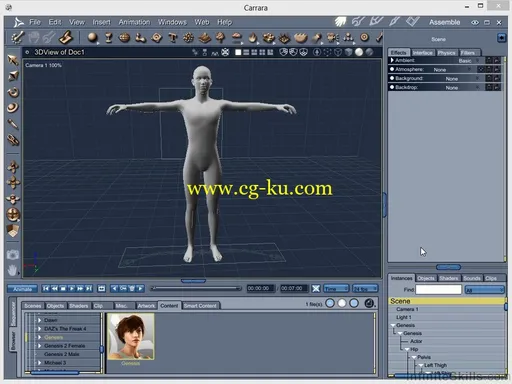Click the Animate button
Image resolution: width=512 pixels, height=384 pixels.
(x=22, y=289)
